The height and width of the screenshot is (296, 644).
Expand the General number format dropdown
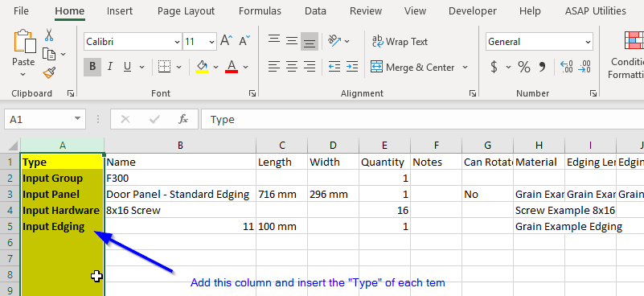click(x=588, y=42)
